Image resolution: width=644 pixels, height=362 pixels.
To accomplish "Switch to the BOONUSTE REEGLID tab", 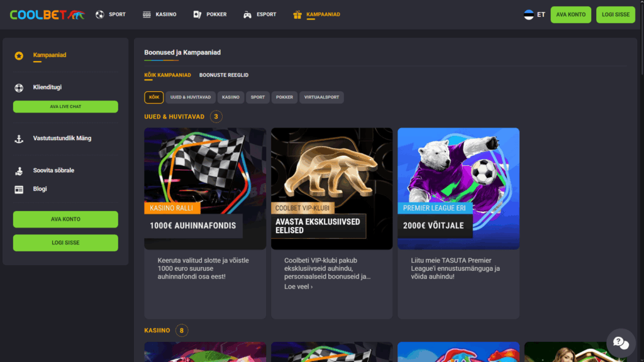I will coord(223,75).
